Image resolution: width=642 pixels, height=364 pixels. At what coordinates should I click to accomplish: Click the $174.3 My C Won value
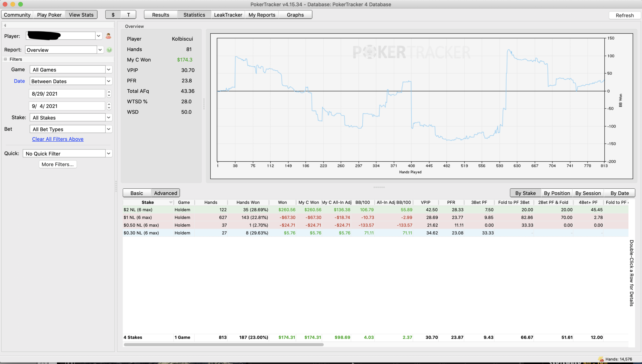(x=185, y=60)
